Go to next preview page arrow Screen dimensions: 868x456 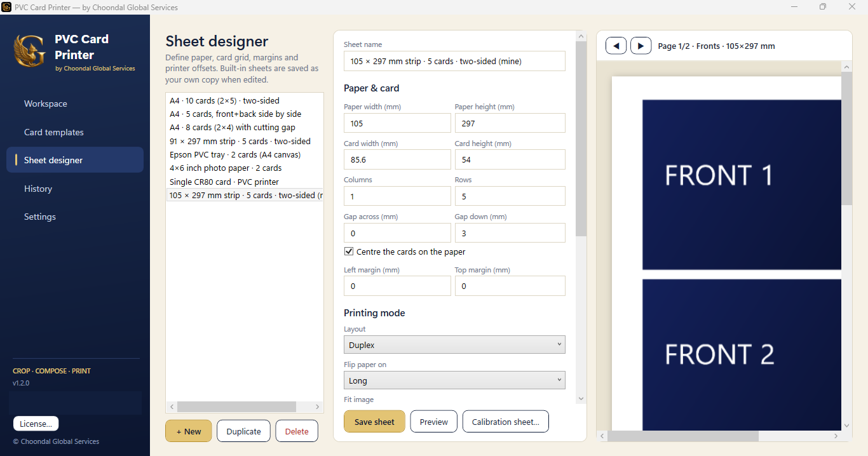click(641, 46)
